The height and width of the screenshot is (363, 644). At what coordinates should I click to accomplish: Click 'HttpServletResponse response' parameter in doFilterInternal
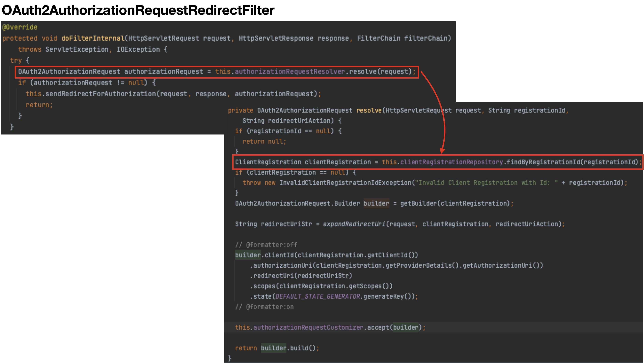(x=294, y=38)
